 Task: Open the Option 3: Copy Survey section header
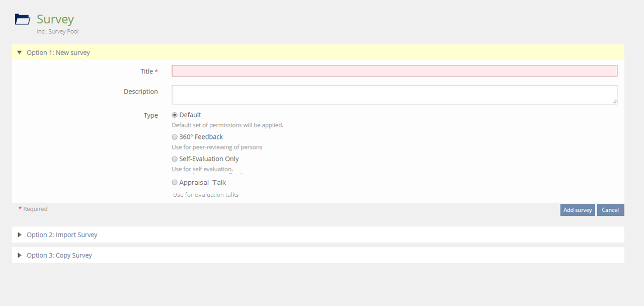click(59, 255)
